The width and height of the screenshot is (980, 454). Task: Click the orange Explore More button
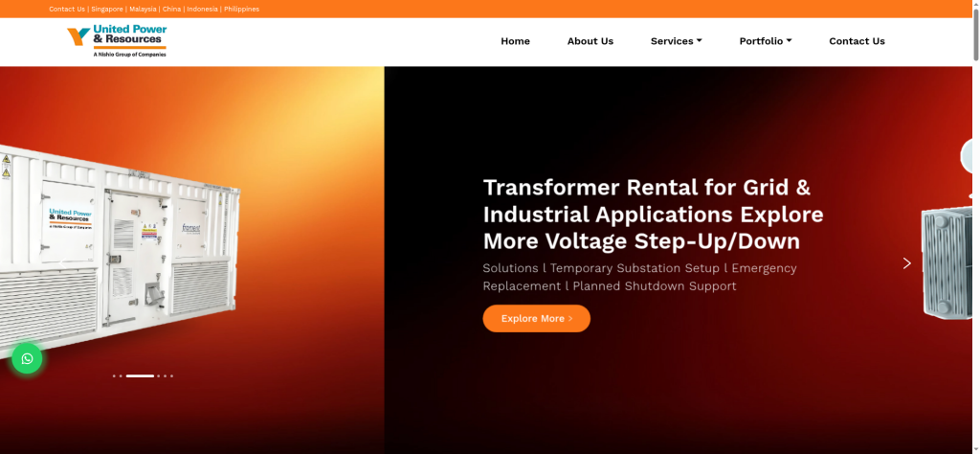[536, 318]
